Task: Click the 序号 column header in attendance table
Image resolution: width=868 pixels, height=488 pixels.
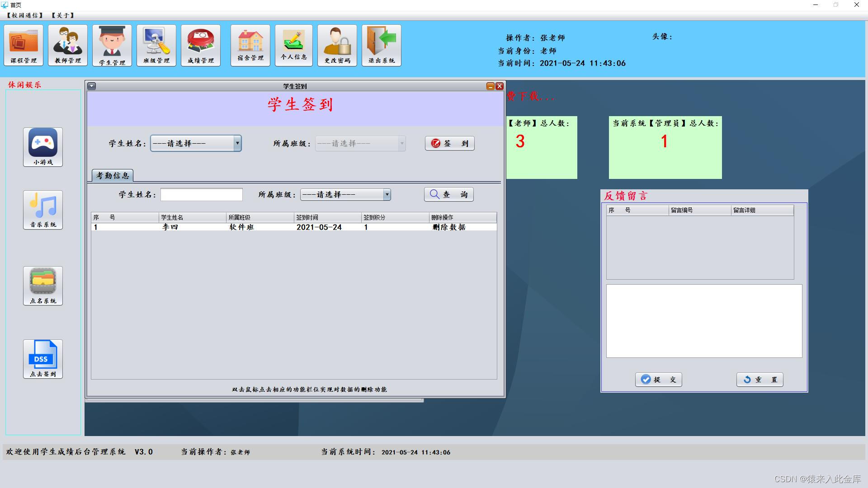Action: point(125,217)
